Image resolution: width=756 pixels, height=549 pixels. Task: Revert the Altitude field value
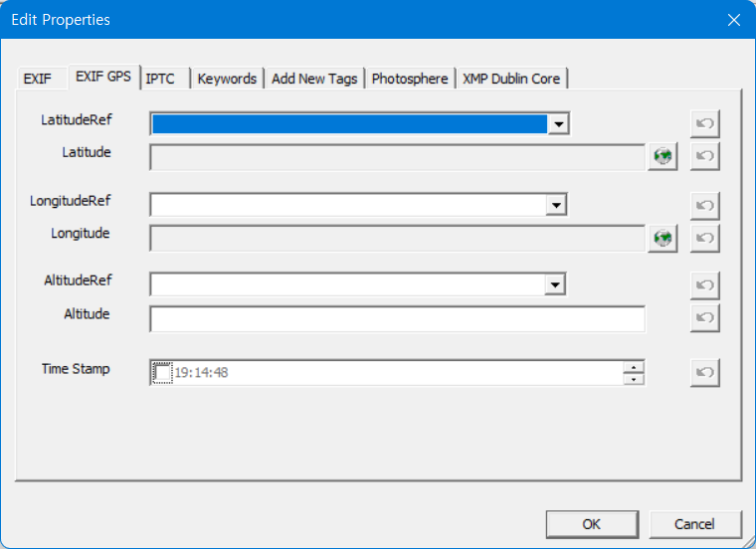pyautogui.click(x=705, y=317)
